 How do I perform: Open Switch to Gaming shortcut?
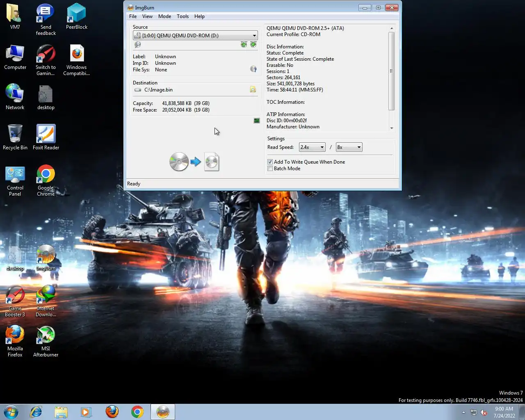point(46,60)
